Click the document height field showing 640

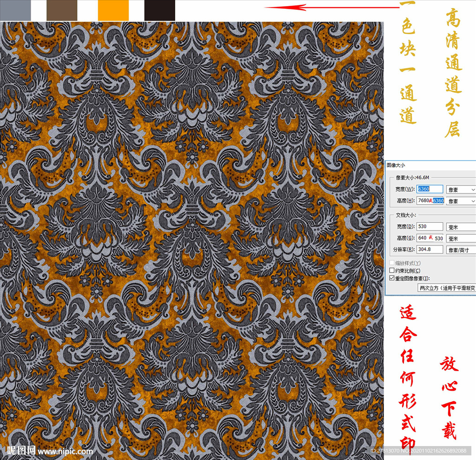(x=430, y=238)
